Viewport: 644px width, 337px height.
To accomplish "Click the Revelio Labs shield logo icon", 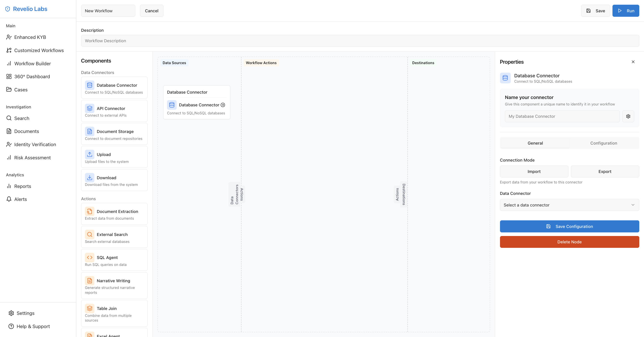I will (8, 9).
